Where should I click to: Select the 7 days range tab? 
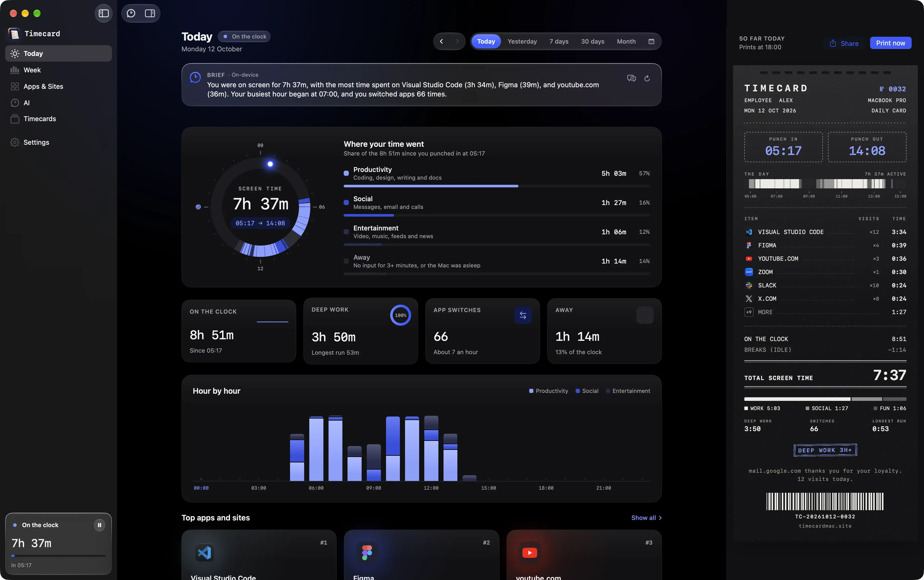559,41
